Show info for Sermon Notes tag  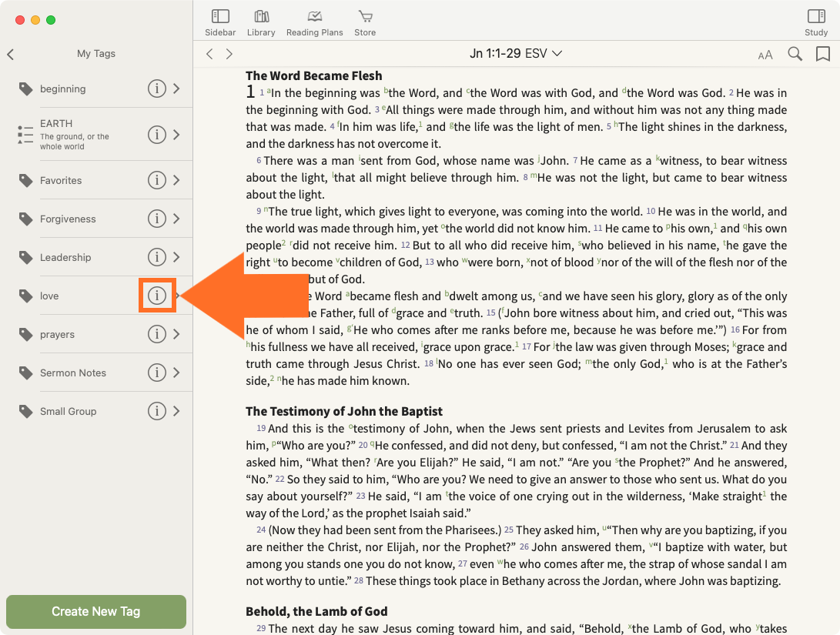click(x=157, y=373)
